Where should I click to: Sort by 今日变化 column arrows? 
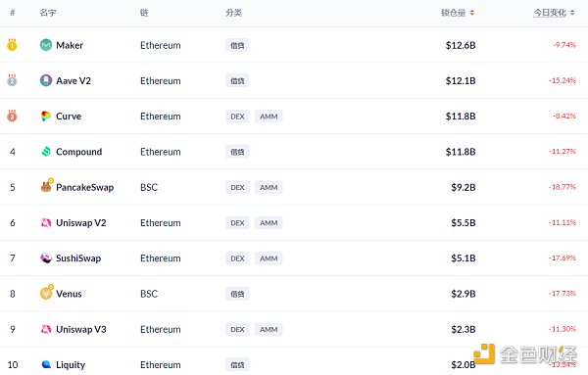572,13
